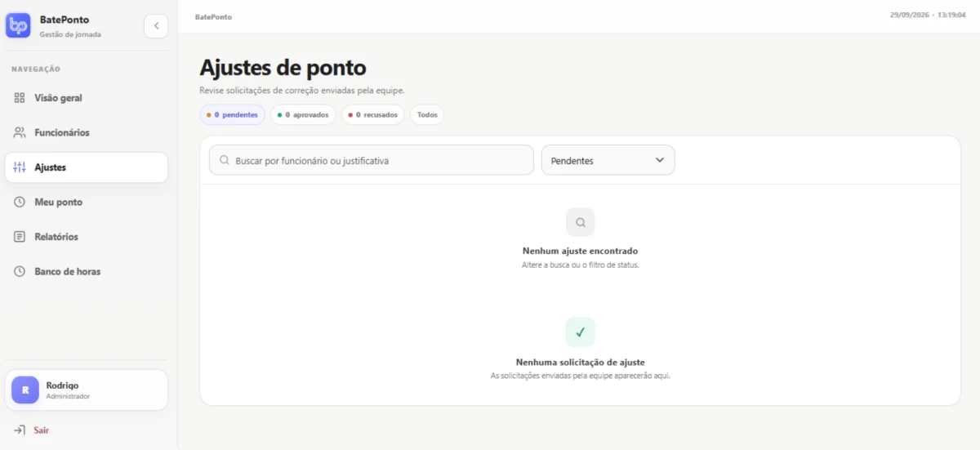
Task: Select Ajustes in the navigation
Action: click(x=87, y=167)
